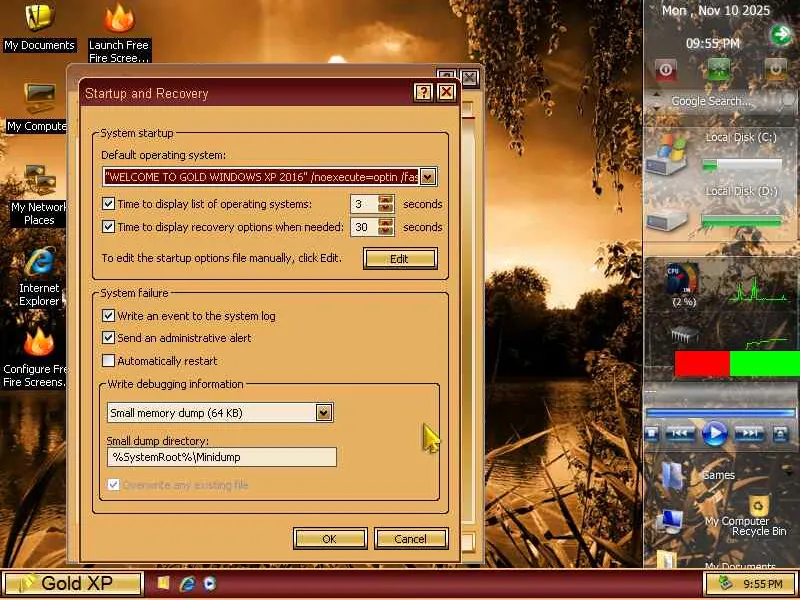
Task: Click the red shutdown icon in sidebar
Action: (x=665, y=70)
